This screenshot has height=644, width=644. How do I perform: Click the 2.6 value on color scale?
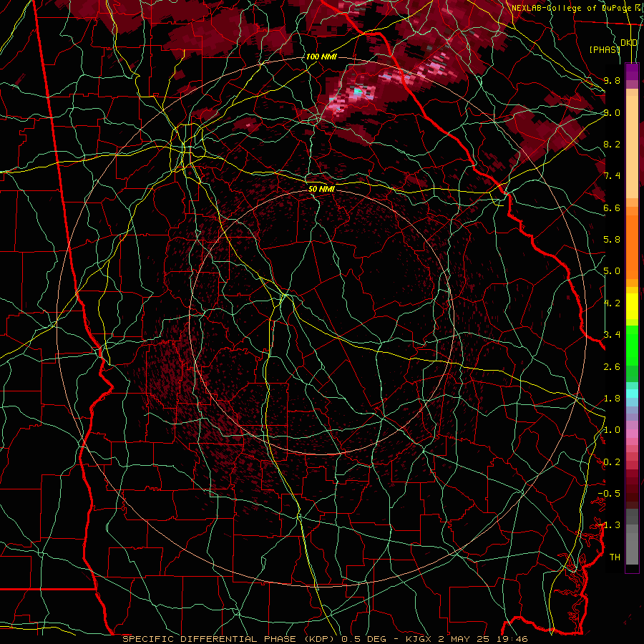pos(612,367)
